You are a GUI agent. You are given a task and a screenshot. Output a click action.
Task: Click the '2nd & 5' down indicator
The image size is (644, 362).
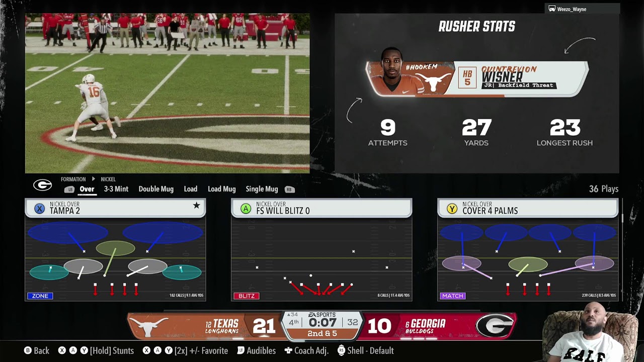[x=322, y=334]
